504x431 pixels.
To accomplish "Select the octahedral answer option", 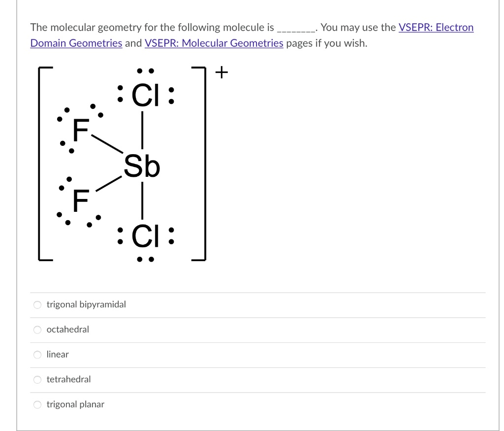I will tap(38, 330).
